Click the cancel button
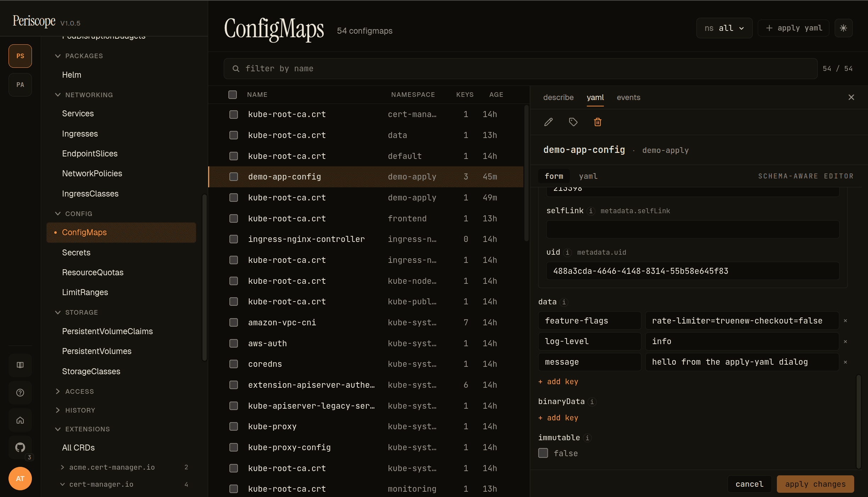Screen dimensions: 868x497 coord(749,484)
